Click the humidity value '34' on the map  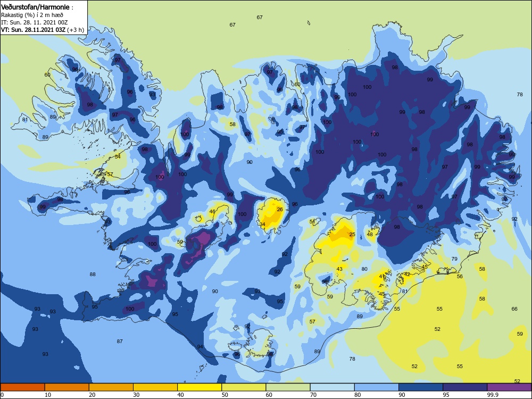click(x=262, y=225)
